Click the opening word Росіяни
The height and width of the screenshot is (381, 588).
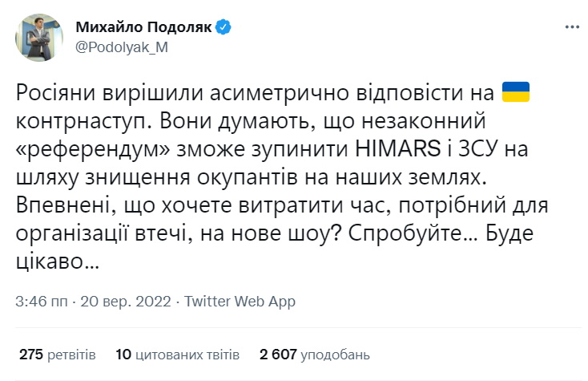click(x=55, y=91)
